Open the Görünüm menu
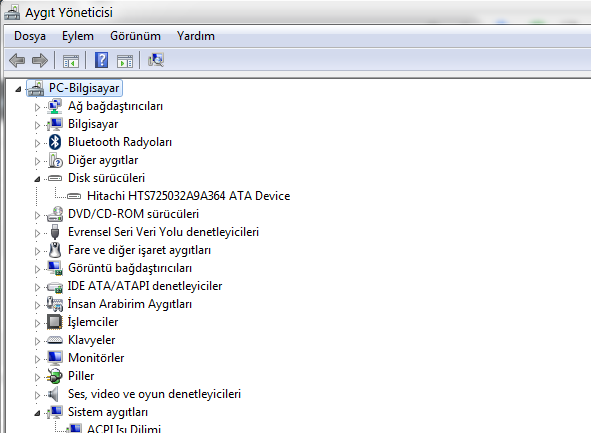 point(135,36)
